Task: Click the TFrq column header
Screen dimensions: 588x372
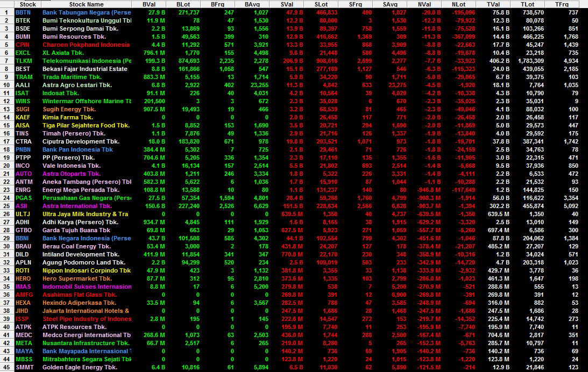Action: (x=562, y=4)
